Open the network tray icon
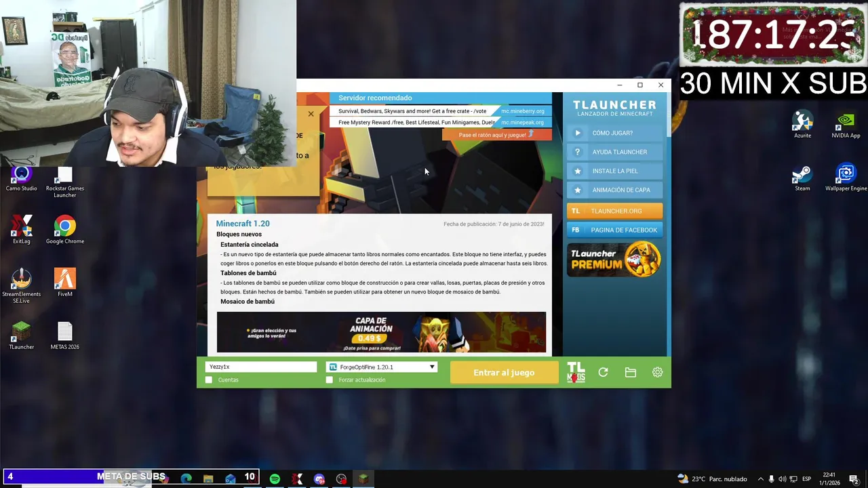The image size is (868, 488). (x=793, y=479)
